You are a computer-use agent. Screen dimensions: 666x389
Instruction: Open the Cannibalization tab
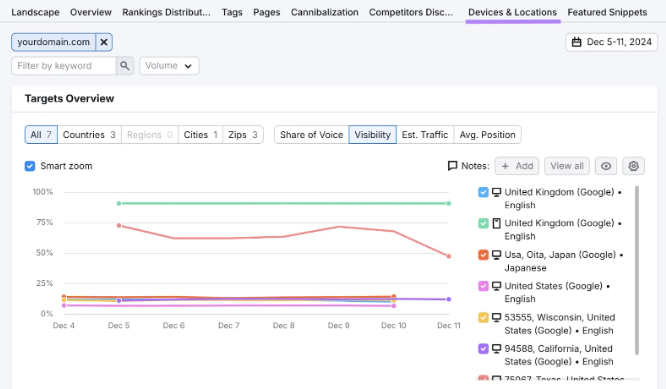click(325, 12)
